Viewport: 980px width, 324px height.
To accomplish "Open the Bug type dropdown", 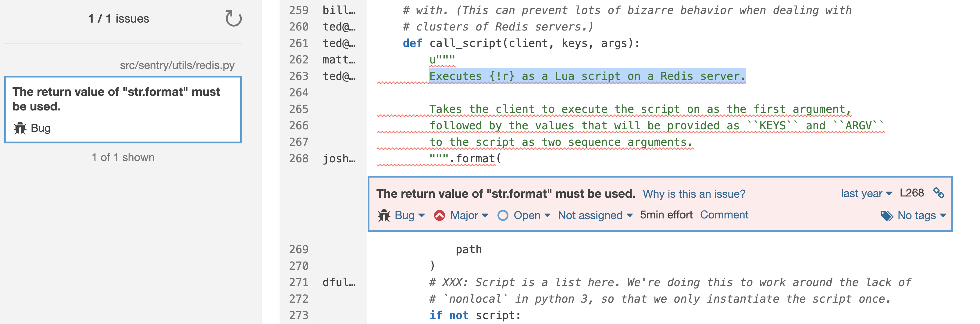I will 409,215.
